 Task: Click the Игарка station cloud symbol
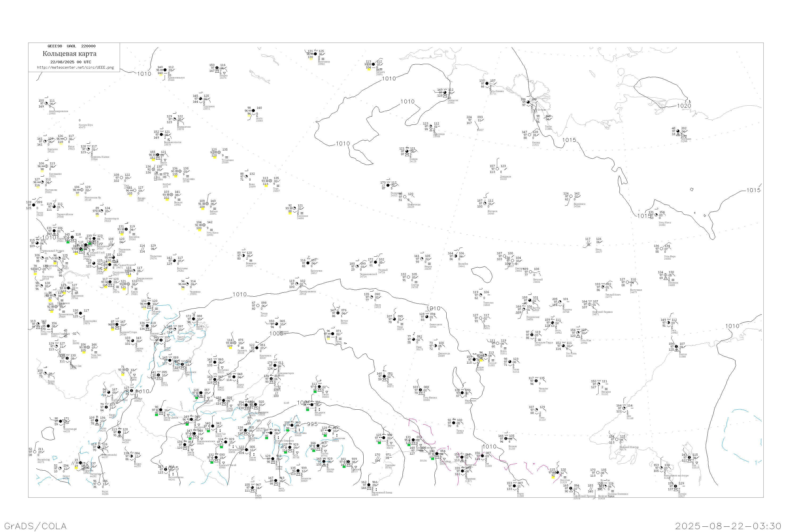tap(217, 68)
